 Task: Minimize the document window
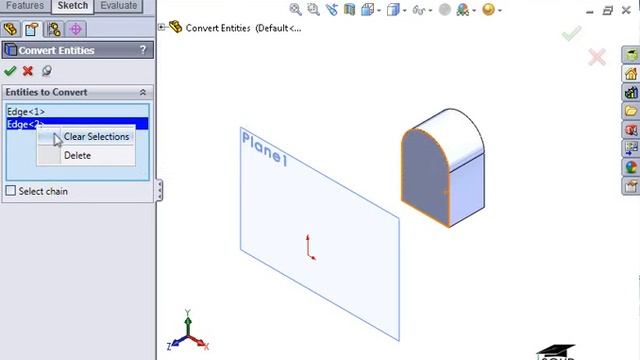pyautogui.click(x=589, y=11)
